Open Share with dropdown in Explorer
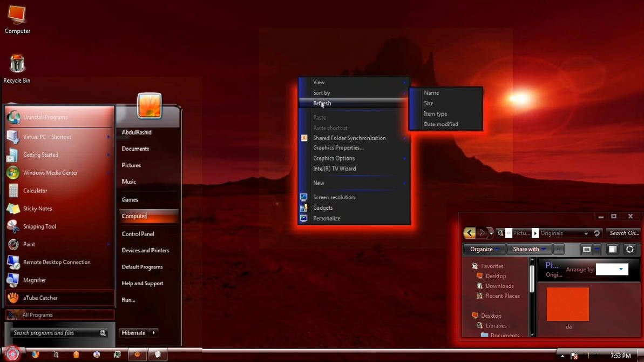 pos(529,249)
